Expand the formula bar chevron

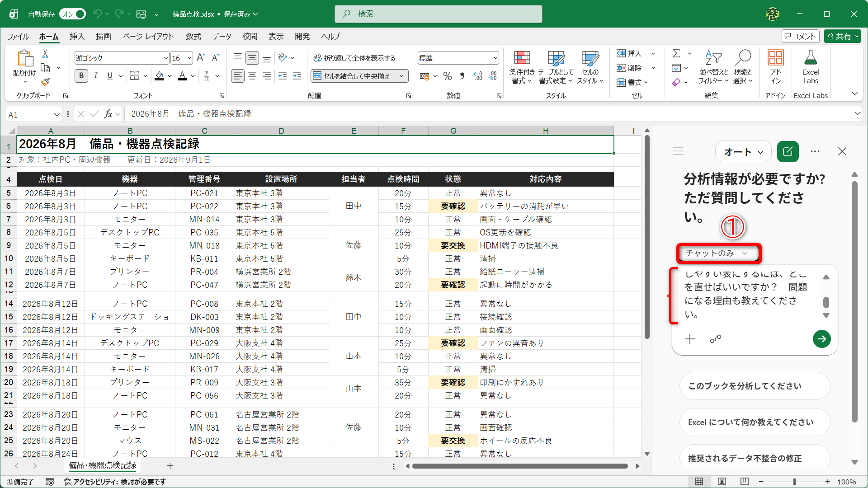pyautogui.click(x=857, y=113)
